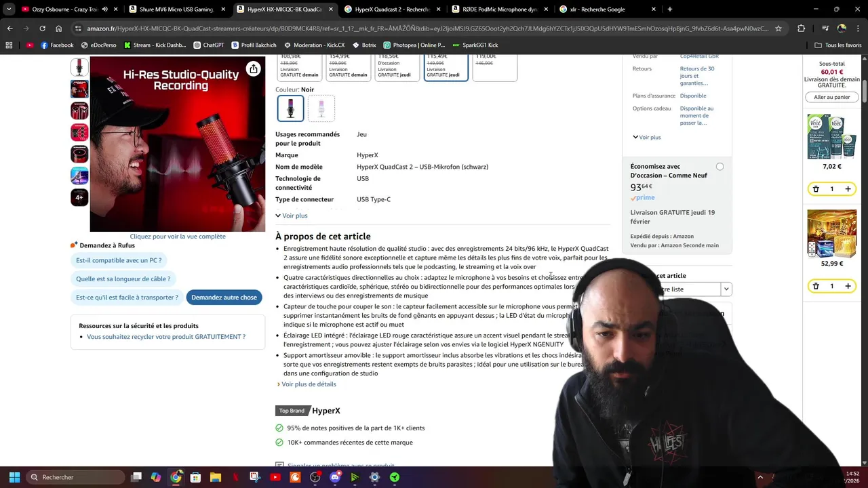The width and height of the screenshot is (868, 488).
Task: Open 'Vous souhaitez recycler votre produit GRATUITEMENT ?' link
Action: (166, 337)
